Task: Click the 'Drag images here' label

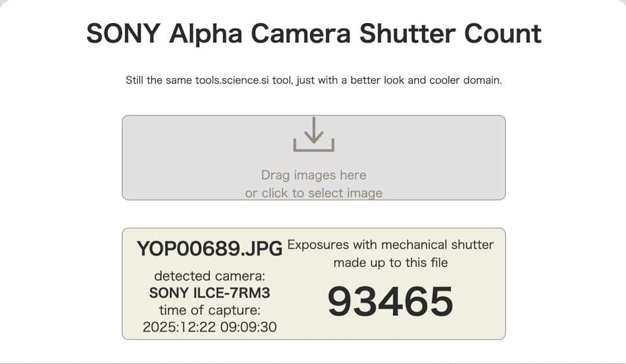Action: coord(313,174)
